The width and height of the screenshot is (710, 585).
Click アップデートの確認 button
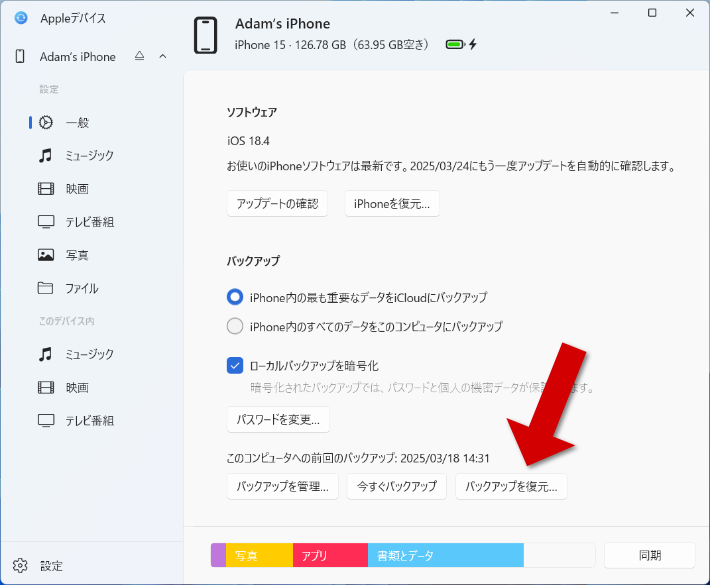(277, 204)
